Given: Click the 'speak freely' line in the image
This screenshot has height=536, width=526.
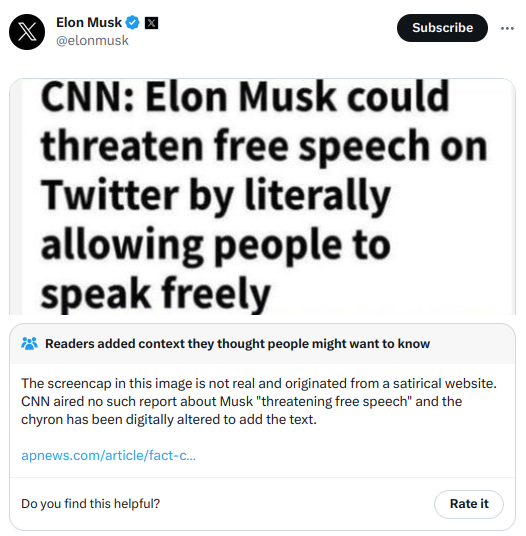Looking at the screenshot, I should 156,295.
